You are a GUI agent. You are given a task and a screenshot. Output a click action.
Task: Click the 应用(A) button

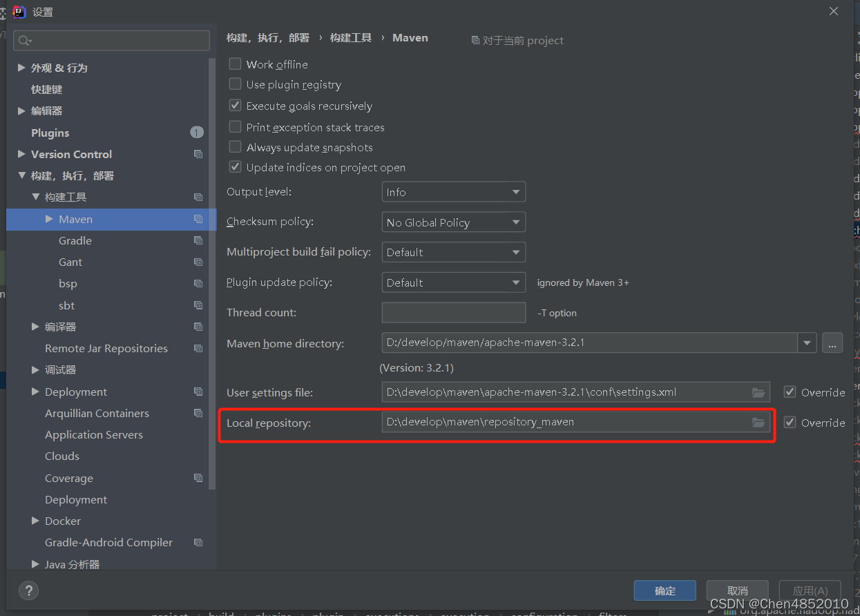click(x=810, y=590)
